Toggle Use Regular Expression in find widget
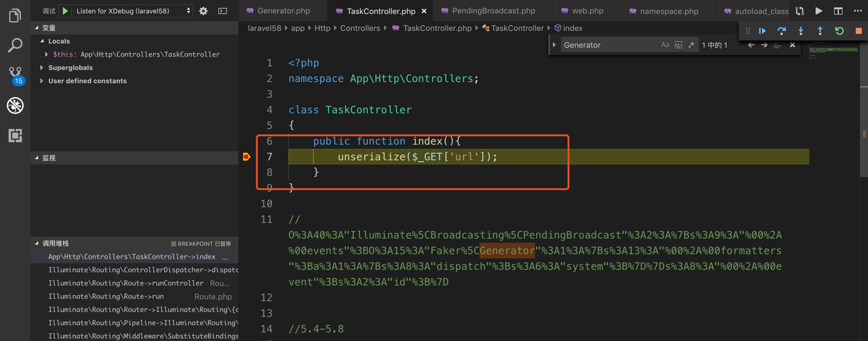The width and height of the screenshot is (868, 341). click(691, 45)
